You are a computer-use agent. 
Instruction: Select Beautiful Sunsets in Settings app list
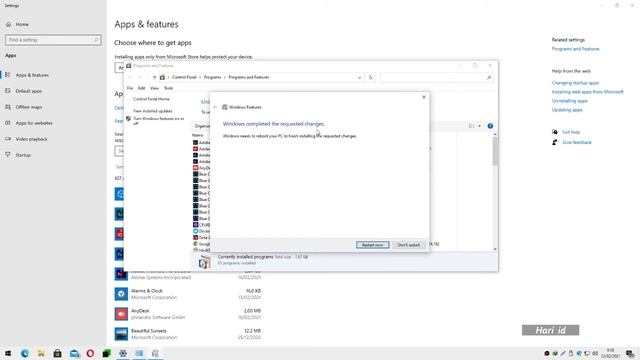[188, 334]
